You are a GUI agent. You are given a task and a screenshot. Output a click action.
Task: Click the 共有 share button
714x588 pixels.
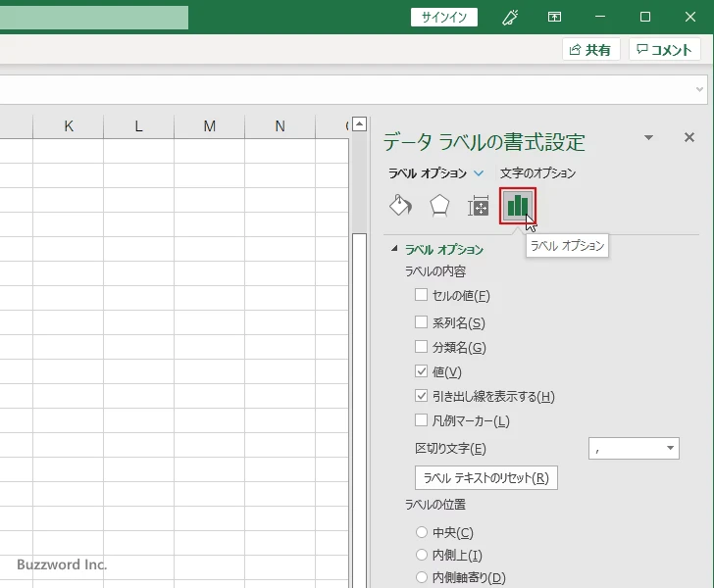591,49
